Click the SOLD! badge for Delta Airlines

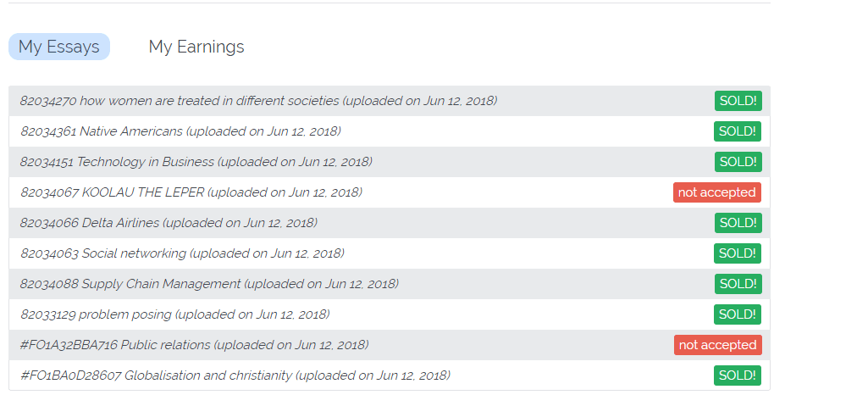coord(738,223)
